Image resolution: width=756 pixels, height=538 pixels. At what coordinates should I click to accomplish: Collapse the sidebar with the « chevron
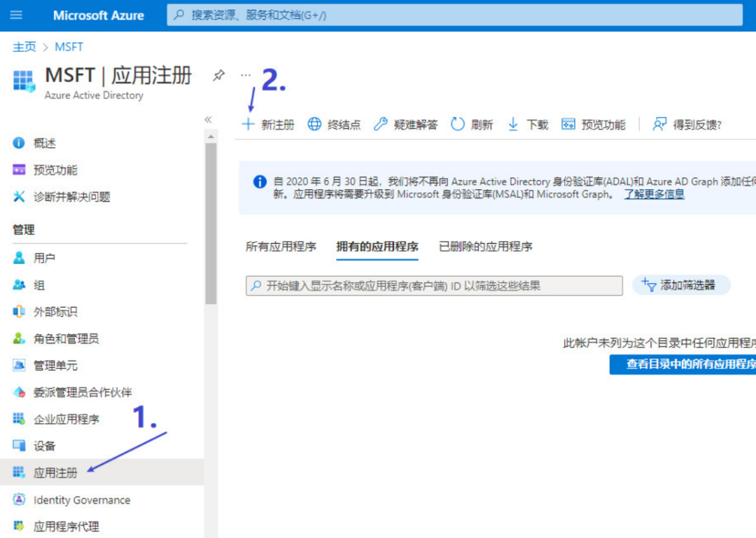pyautogui.click(x=208, y=120)
